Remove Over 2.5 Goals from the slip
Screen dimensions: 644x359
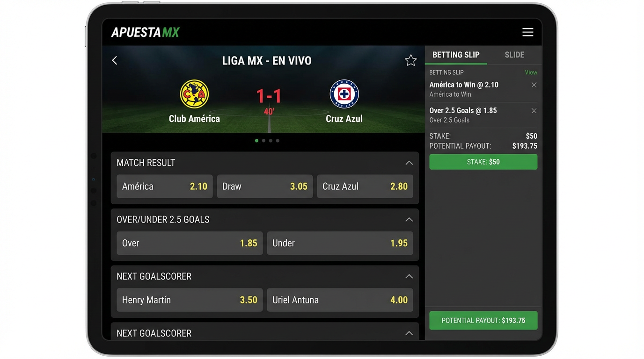click(x=534, y=111)
